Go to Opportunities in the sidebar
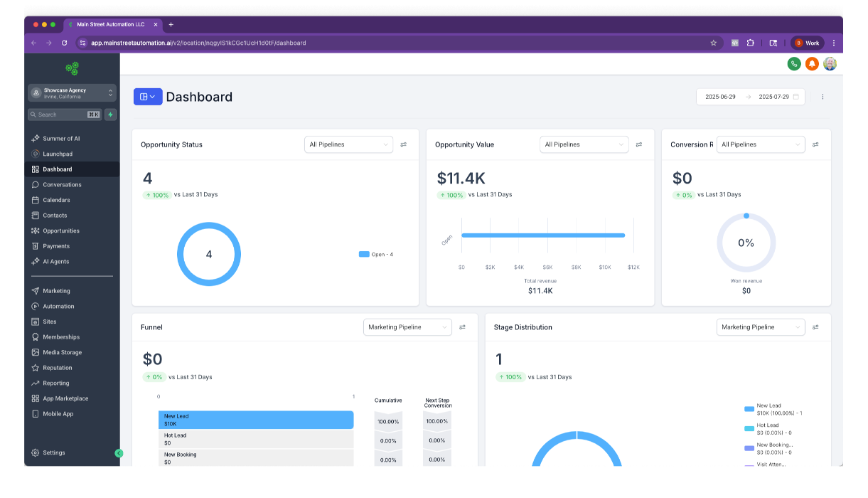The height and width of the screenshot is (498, 868). [60, 231]
